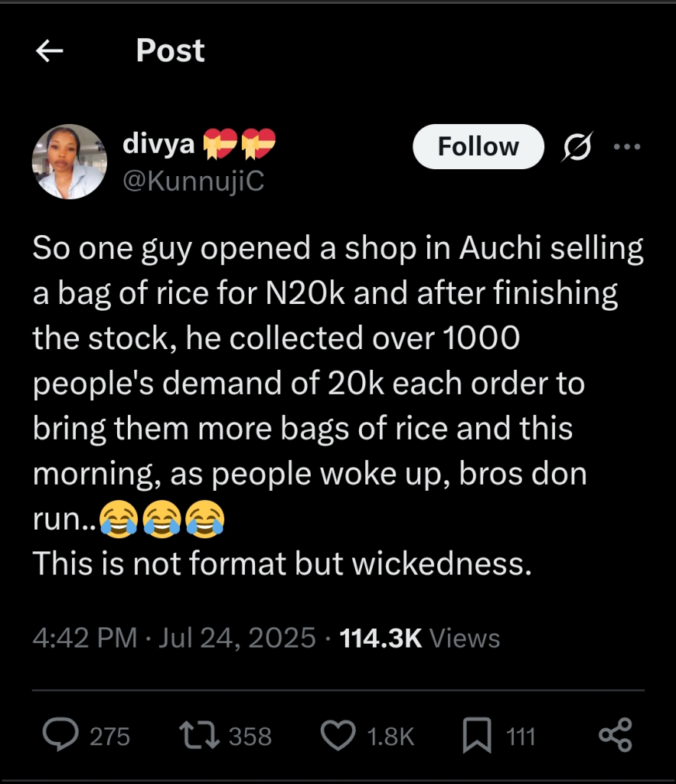Click the 114.3K Views count
676x784 pixels.
[x=420, y=638]
